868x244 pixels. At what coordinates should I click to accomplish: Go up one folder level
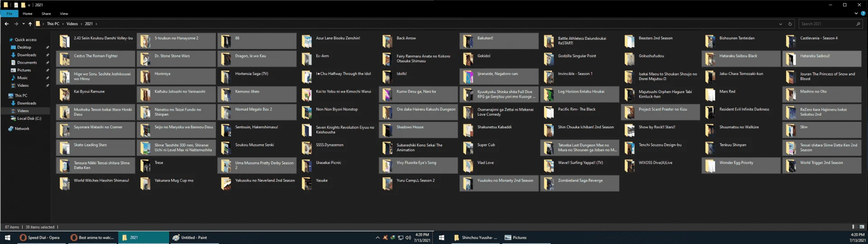click(x=30, y=24)
